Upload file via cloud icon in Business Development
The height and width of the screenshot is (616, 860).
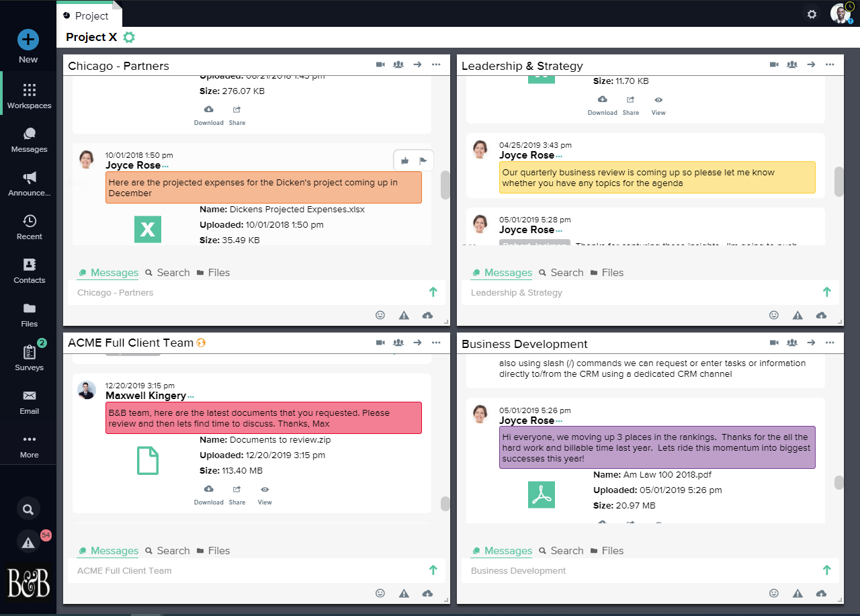click(821, 593)
